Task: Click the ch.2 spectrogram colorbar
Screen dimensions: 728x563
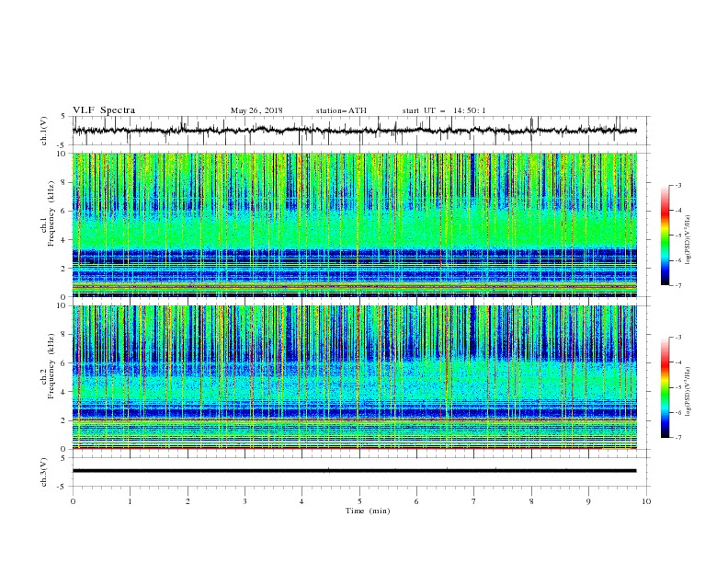Action: coord(665,387)
